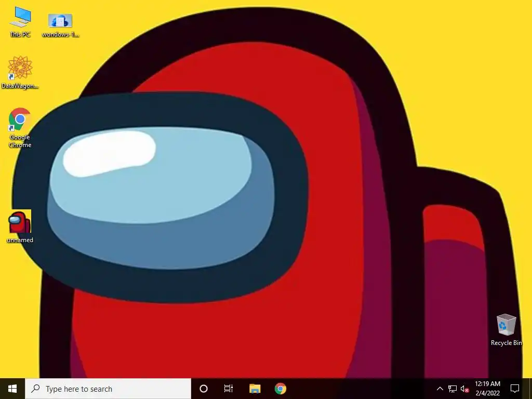
Task: Open network status in the system tray
Action: point(453,389)
